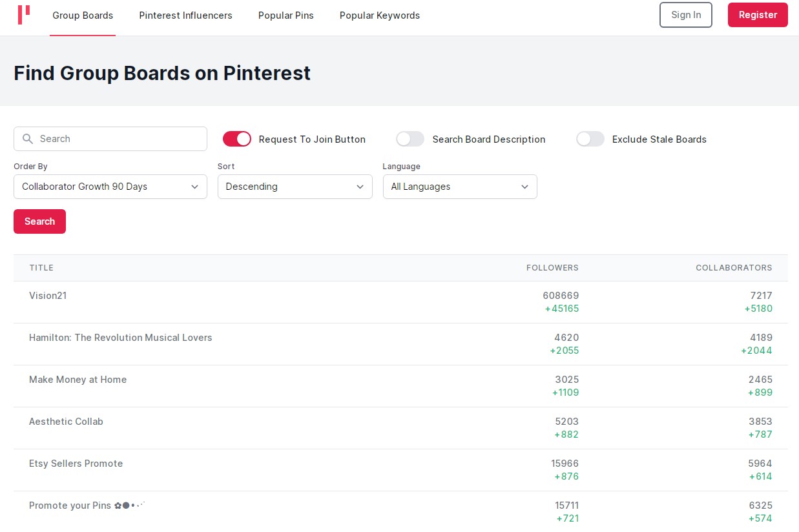Click Hamilton collaborators count 4189
The width and height of the screenshot is (799, 532).
pos(760,338)
